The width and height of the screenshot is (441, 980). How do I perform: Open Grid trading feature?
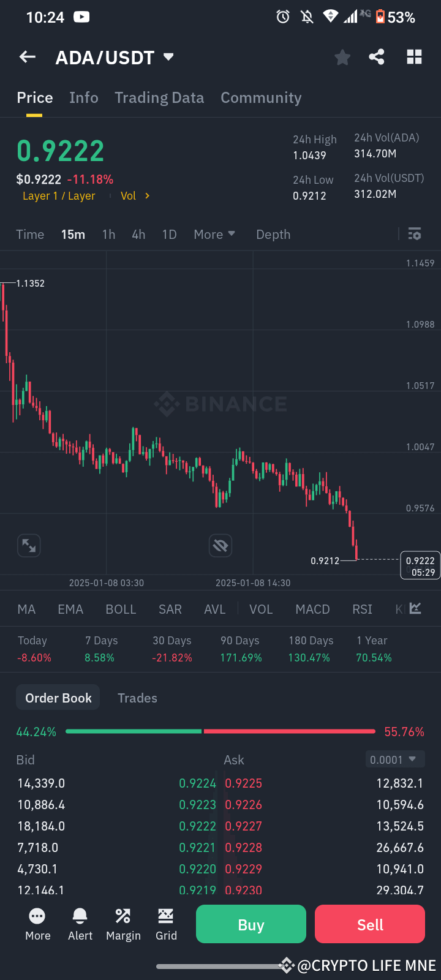[x=166, y=924]
